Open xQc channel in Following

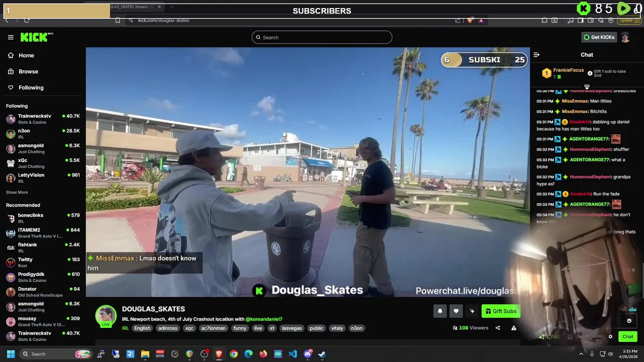[43, 163]
